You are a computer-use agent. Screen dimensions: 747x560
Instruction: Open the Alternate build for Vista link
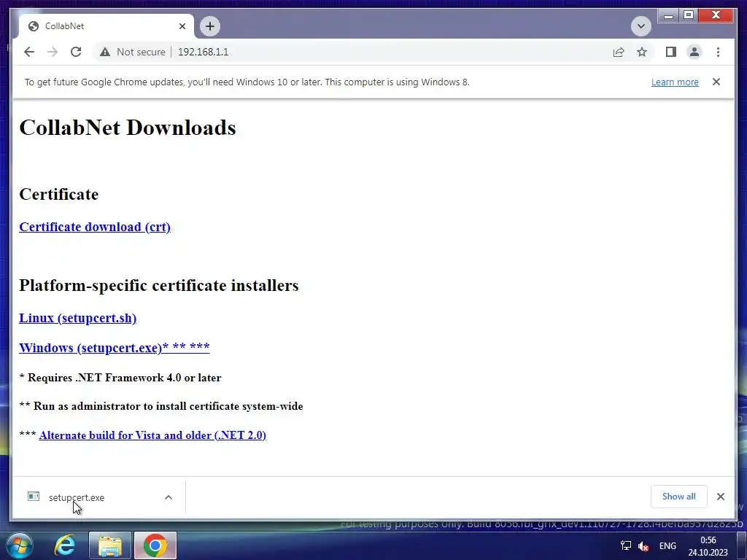(x=152, y=435)
